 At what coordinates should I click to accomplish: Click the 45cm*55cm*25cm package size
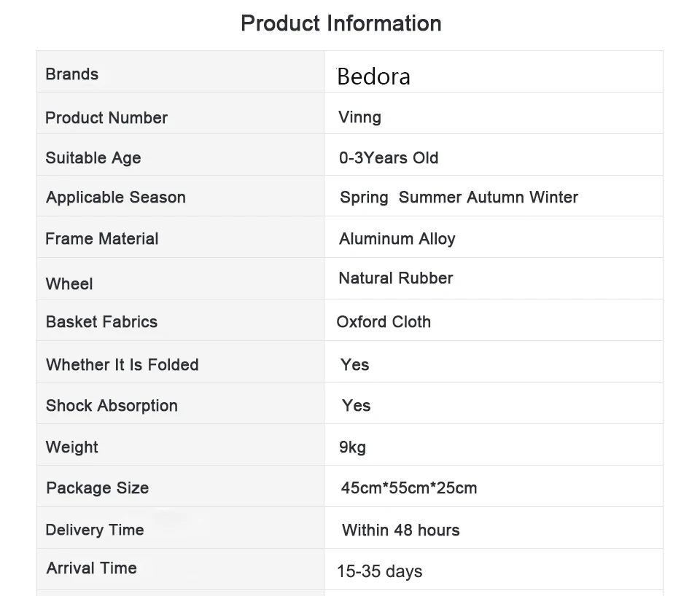(x=409, y=488)
